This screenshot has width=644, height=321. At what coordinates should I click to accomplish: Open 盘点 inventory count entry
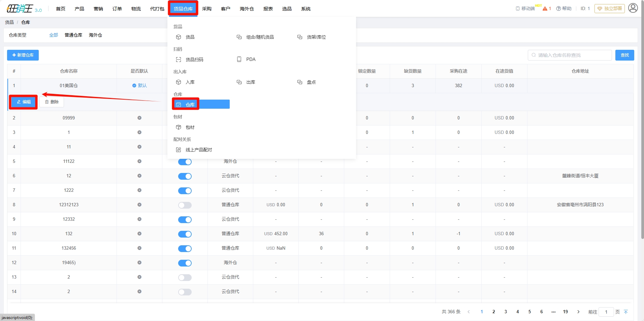point(311,82)
